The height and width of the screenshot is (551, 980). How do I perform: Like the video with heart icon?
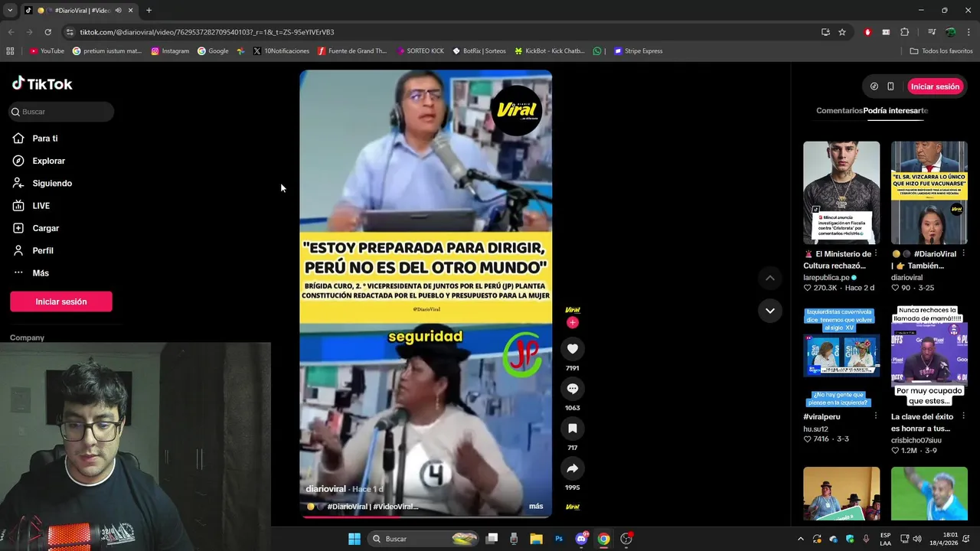pyautogui.click(x=572, y=349)
